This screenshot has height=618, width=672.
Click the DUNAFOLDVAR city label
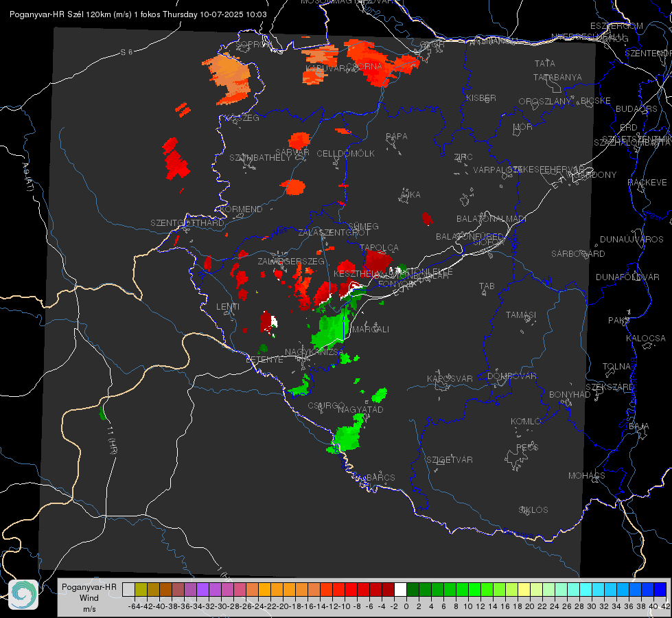click(627, 277)
